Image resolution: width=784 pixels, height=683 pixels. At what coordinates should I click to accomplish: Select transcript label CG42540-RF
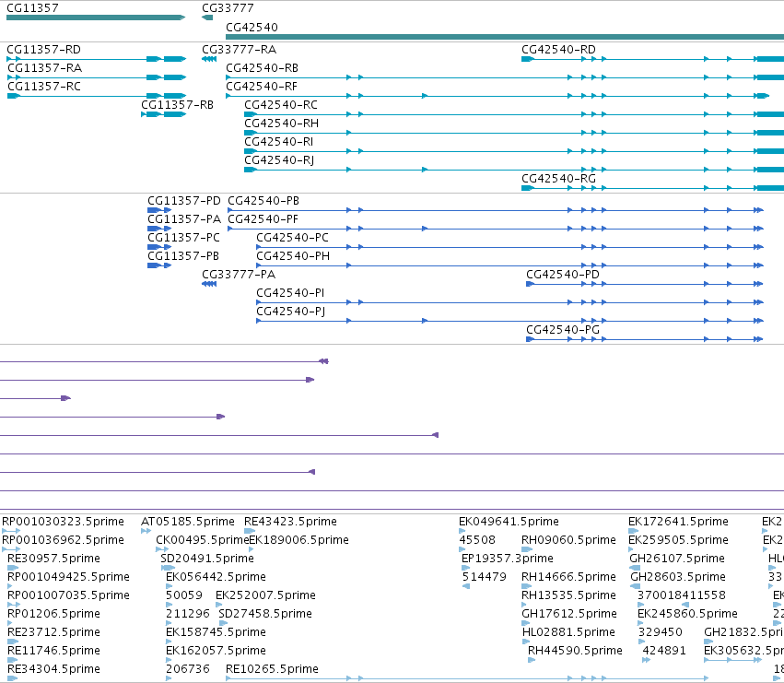coord(262,87)
